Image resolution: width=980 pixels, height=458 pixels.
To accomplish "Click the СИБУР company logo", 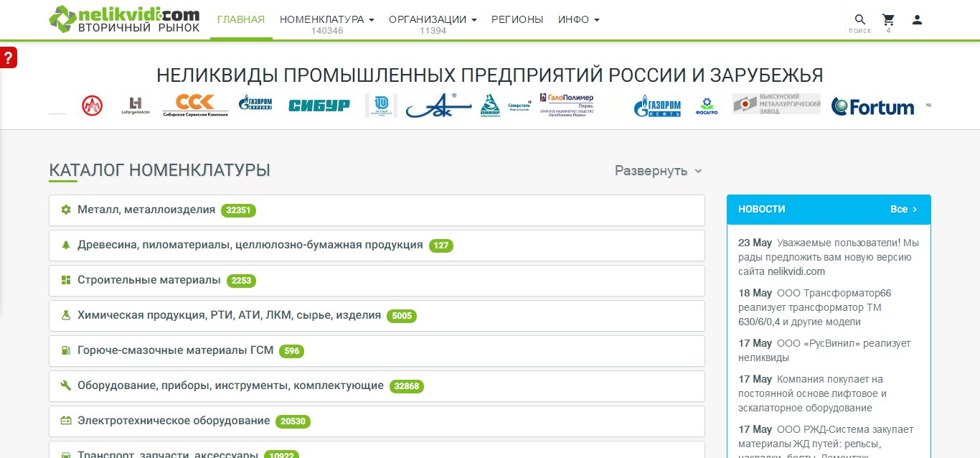I will 319,106.
